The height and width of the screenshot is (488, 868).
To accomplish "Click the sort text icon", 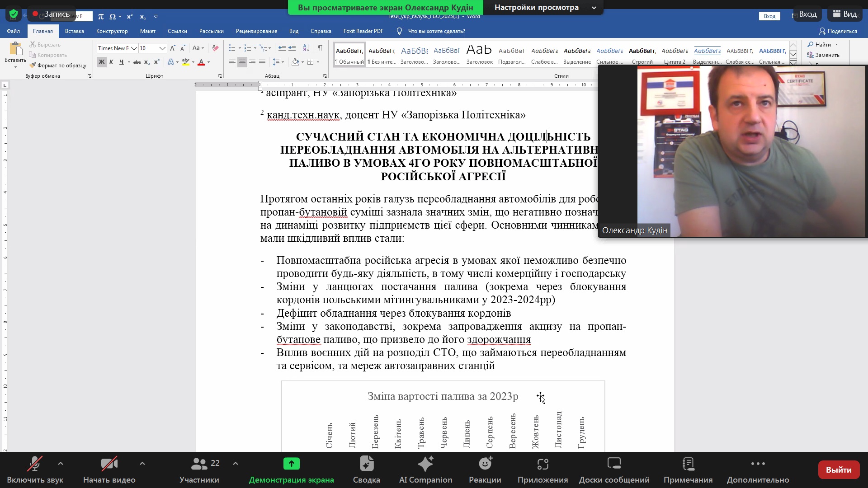I will [306, 48].
